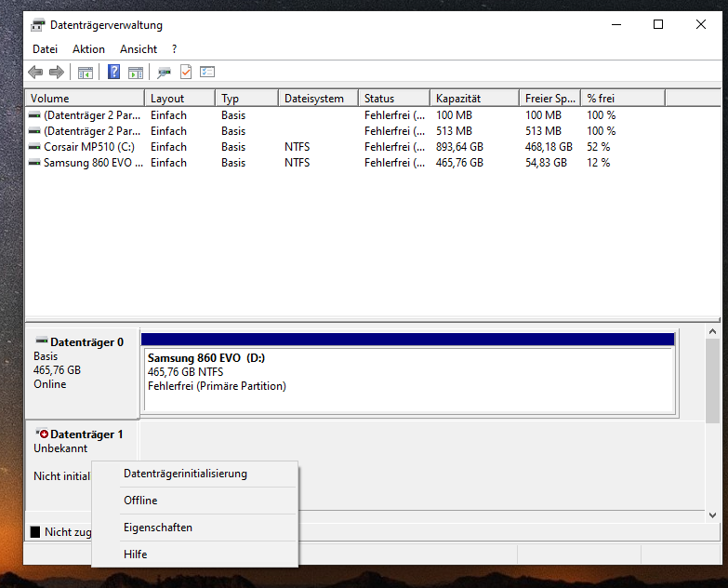Close the Datenträgerverwaltung window
Viewport: 728px width, 588px height.
pos(701,24)
